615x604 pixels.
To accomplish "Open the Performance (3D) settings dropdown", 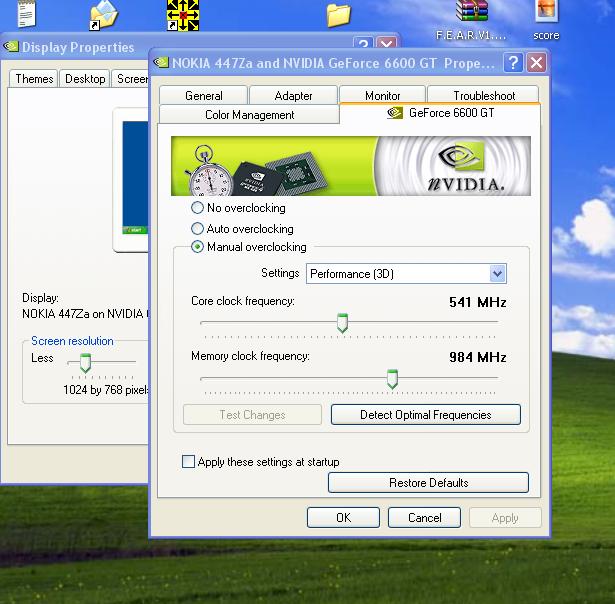I will 498,274.
